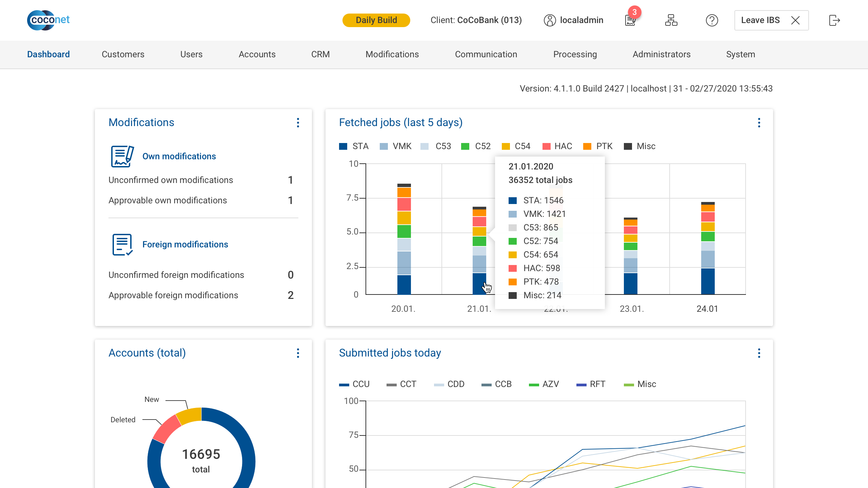Viewport: 868px width, 488px height.
Task: Toggle the VMK legend swatch
Action: coord(384,146)
